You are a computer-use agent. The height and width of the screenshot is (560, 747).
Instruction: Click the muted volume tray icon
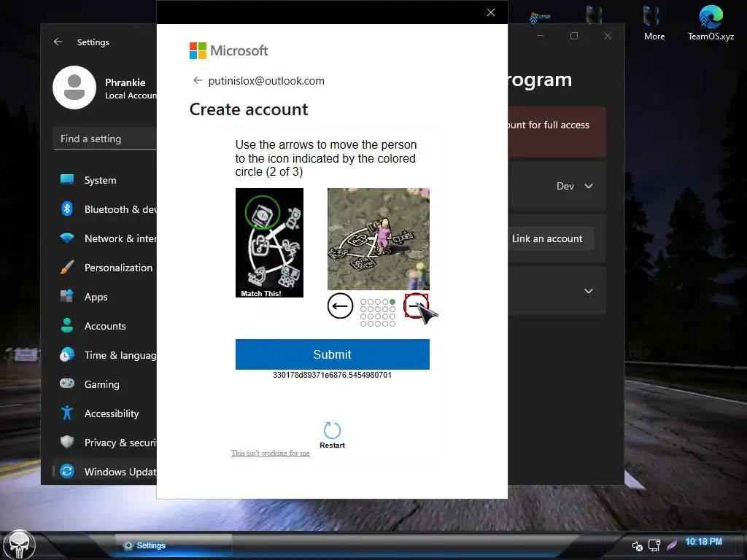pyautogui.click(x=637, y=545)
